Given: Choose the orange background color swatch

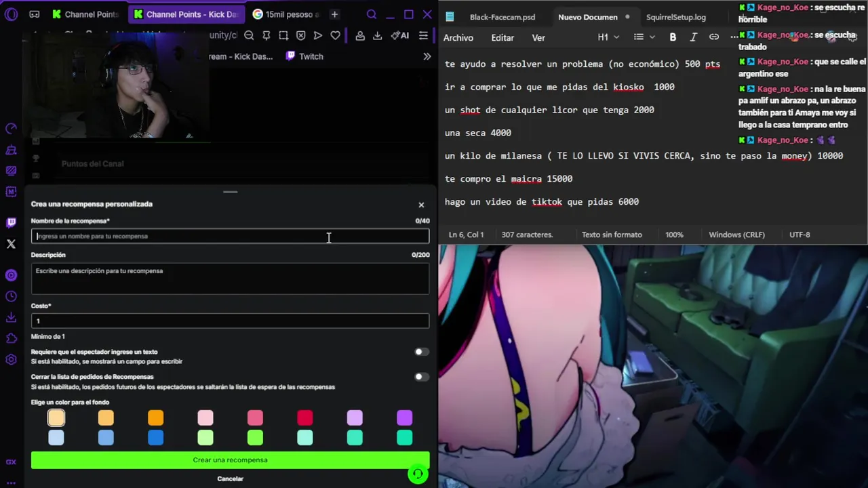Looking at the screenshot, I should pyautogui.click(x=156, y=418).
